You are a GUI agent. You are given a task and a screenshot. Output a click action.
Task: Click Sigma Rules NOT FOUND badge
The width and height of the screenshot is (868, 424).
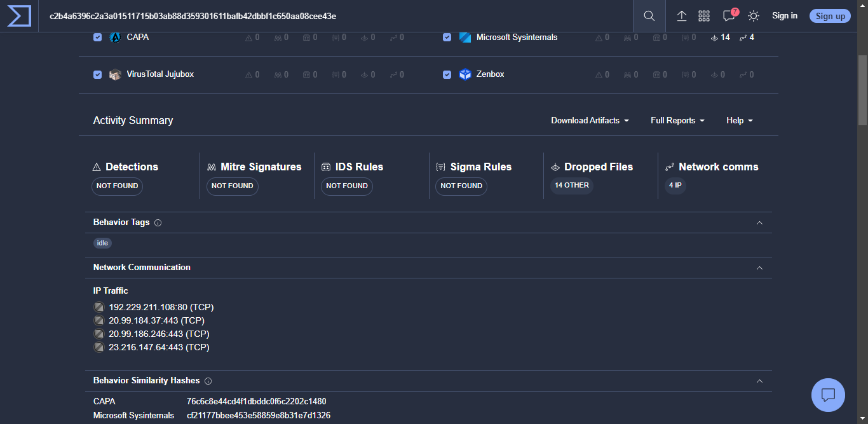point(461,186)
